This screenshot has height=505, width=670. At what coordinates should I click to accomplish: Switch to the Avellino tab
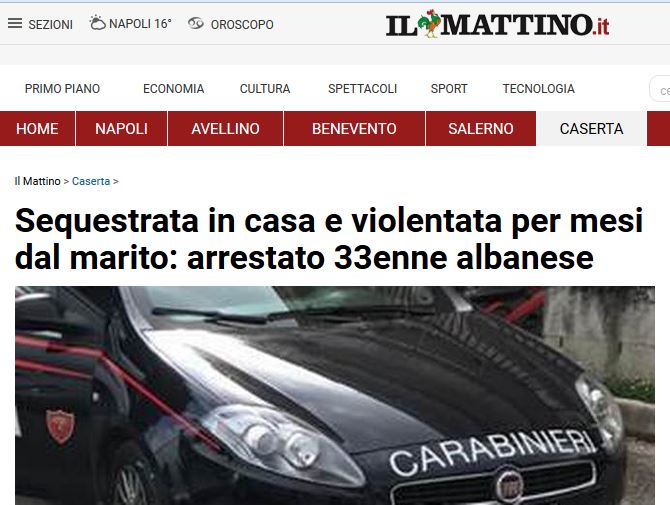point(225,129)
